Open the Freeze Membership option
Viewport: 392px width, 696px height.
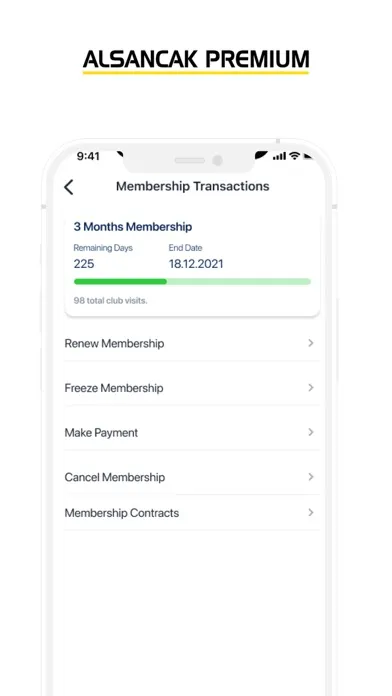pos(192,388)
